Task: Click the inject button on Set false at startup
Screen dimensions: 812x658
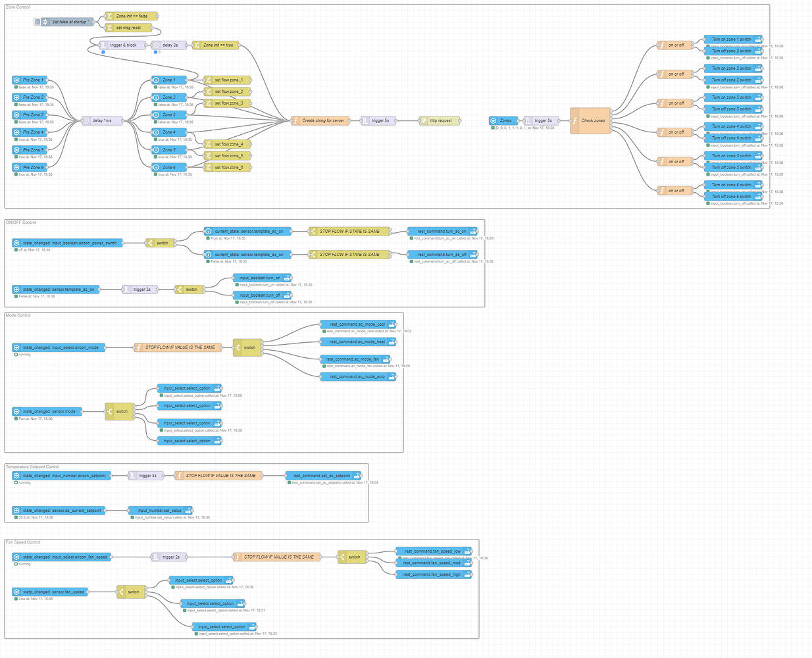Action: (x=38, y=22)
